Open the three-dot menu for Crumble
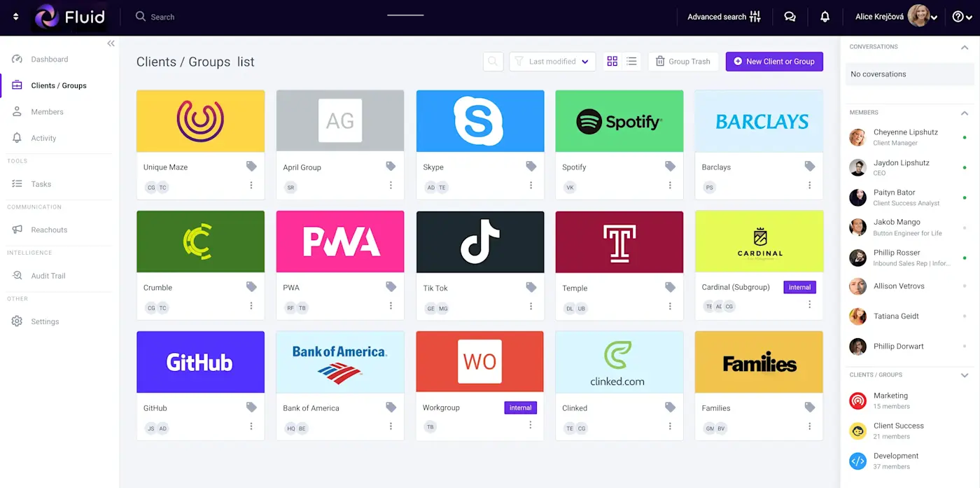The image size is (980, 488). coord(251,306)
